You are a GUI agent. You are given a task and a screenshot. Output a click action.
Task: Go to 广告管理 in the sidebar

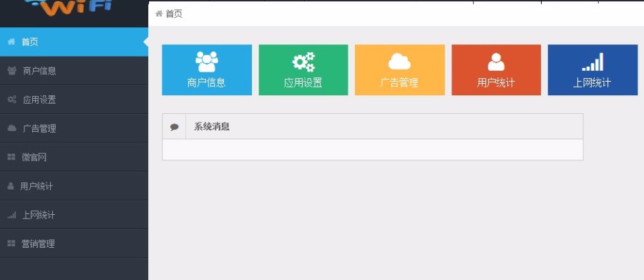74,128
